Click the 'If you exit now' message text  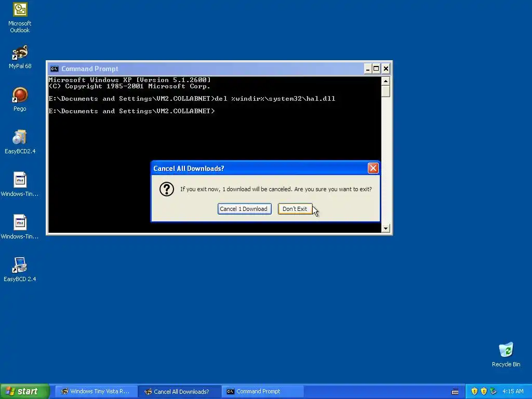point(276,189)
